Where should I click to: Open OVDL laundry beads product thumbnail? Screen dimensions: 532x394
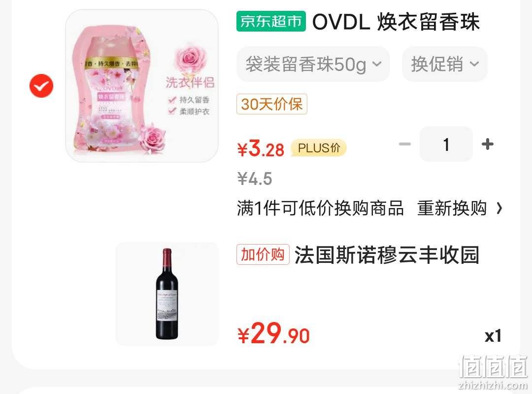click(142, 86)
